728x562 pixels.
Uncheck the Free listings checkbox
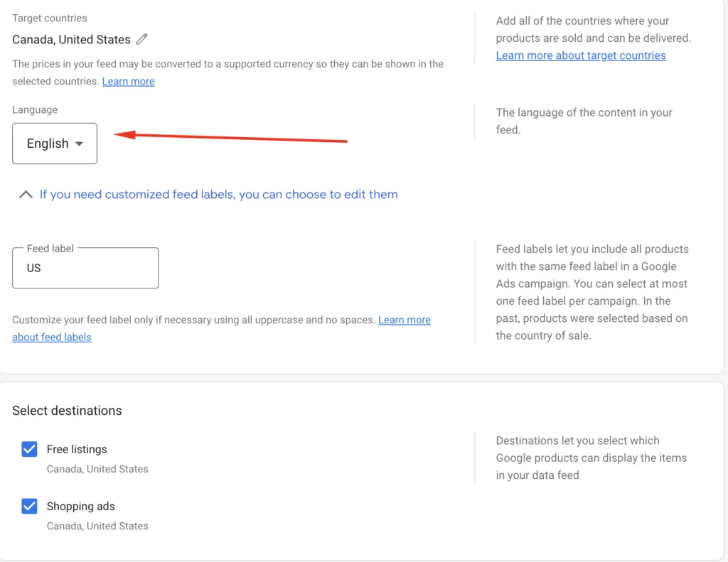[29, 449]
